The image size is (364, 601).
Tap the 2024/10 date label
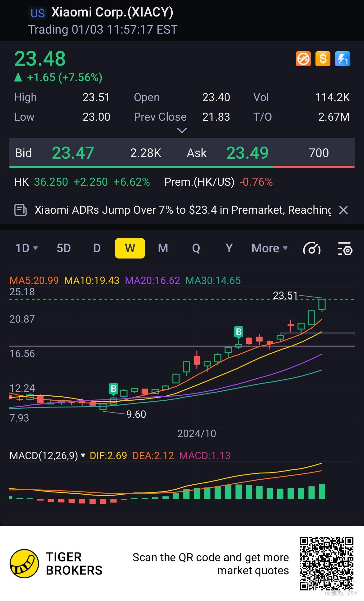(x=197, y=434)
